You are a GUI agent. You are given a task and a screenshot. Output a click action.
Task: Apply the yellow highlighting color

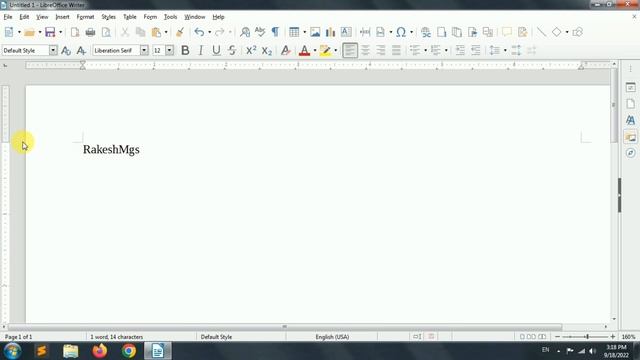(x=325, y=50)
